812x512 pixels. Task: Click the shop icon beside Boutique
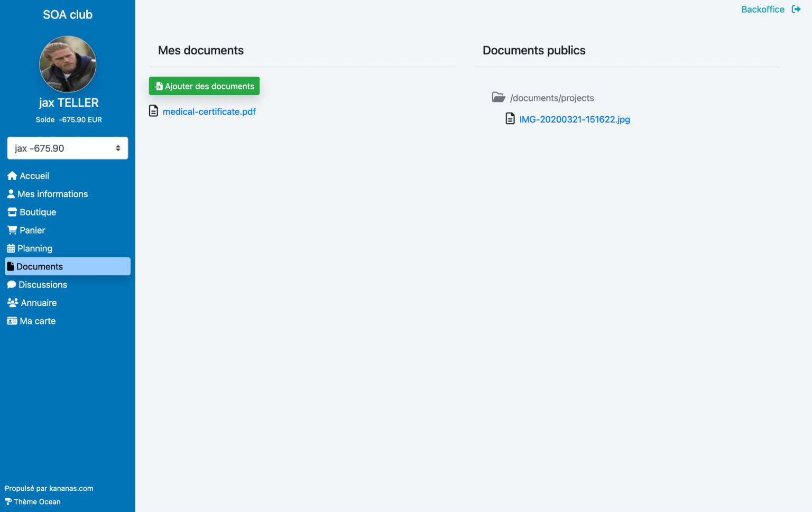12,212
